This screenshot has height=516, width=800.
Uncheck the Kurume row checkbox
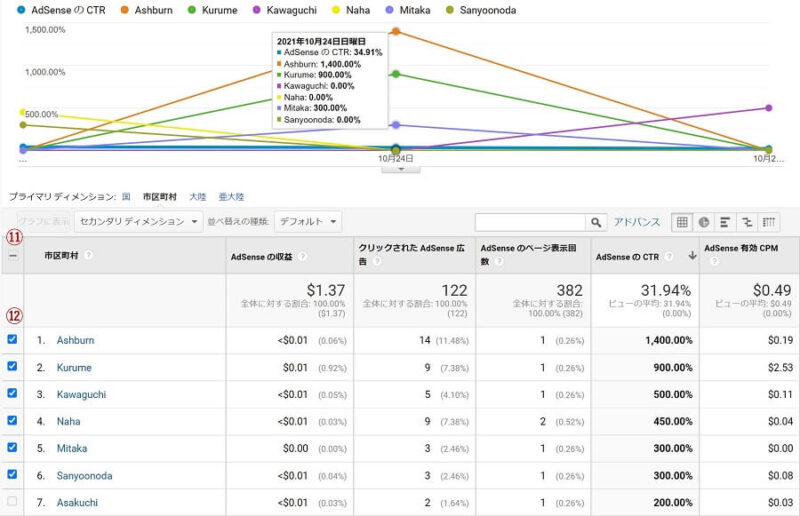pos(12,366)
